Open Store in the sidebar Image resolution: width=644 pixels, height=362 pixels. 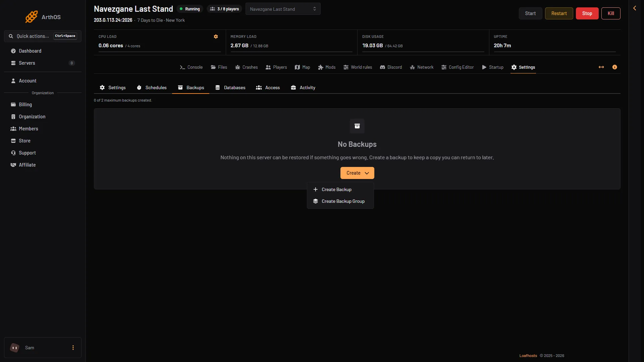(x=43, y=141)
